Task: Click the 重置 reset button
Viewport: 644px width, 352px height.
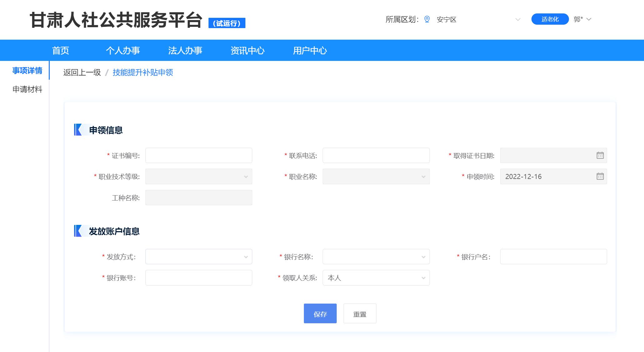Action: point(360,313)
